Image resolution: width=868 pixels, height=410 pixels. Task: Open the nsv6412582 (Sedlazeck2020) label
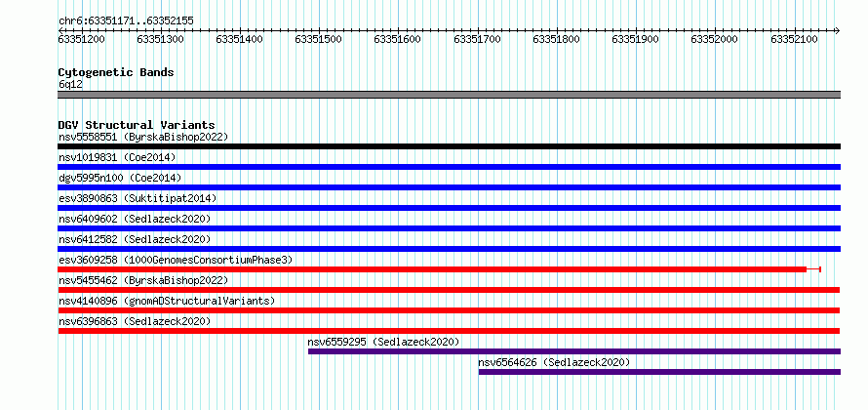(x=135, y=239)
